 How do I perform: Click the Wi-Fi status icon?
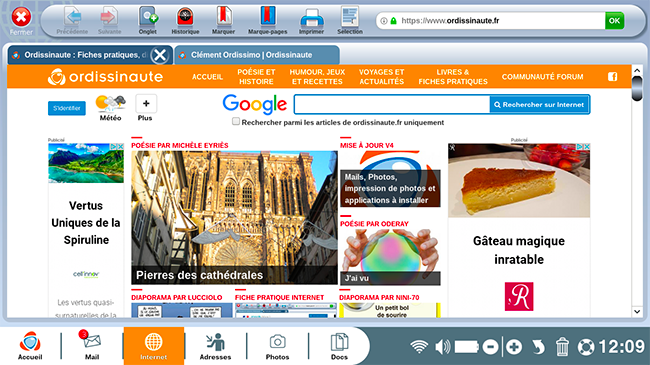click(419, 346)
